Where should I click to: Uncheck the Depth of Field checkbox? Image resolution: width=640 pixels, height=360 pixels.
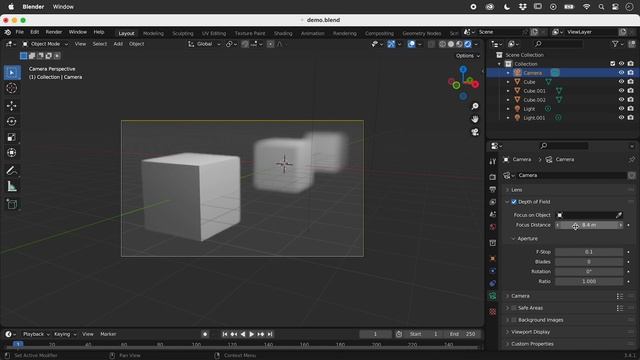pos(514,202)
